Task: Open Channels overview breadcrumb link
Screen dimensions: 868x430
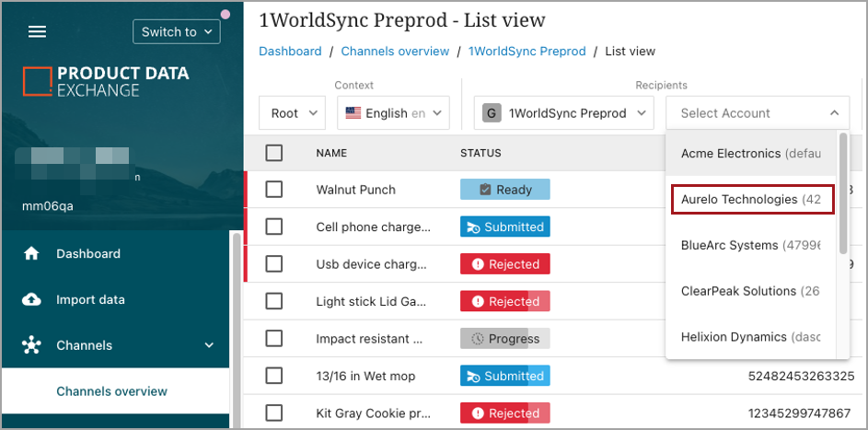Action: tap(395, 52)
